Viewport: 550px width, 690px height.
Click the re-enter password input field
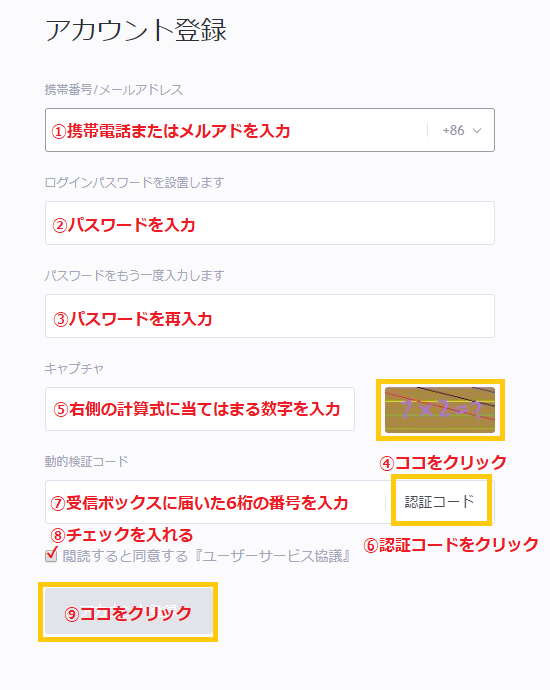(x=270, y=316)
